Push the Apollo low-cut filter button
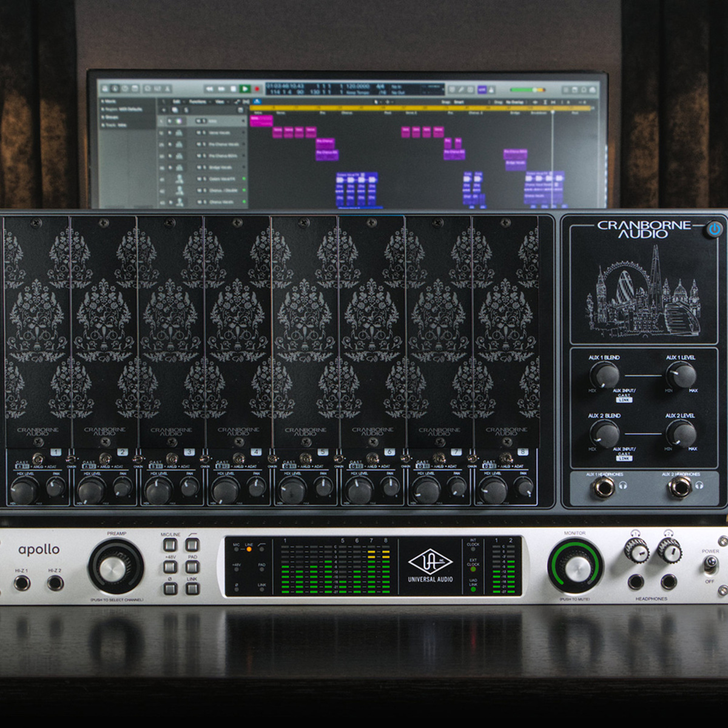Screen dimensions: 728x728 click(192, 544)
